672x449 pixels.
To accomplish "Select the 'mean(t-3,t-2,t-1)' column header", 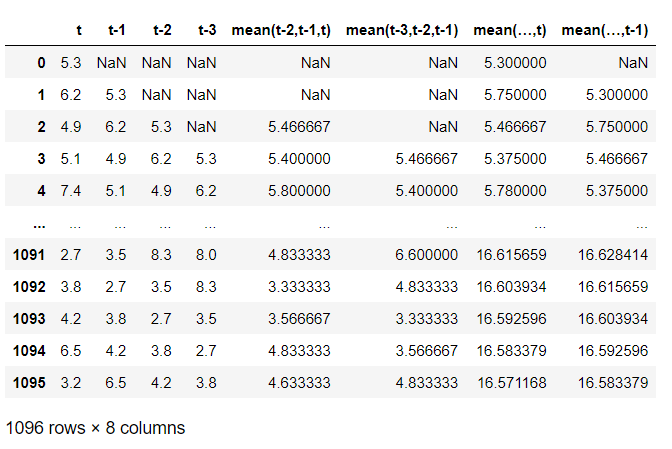I will tap(401, 31).
